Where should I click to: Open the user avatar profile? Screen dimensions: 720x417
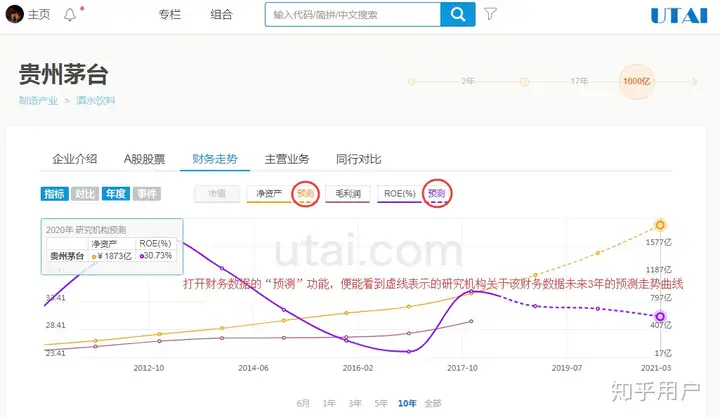(14, 14)
